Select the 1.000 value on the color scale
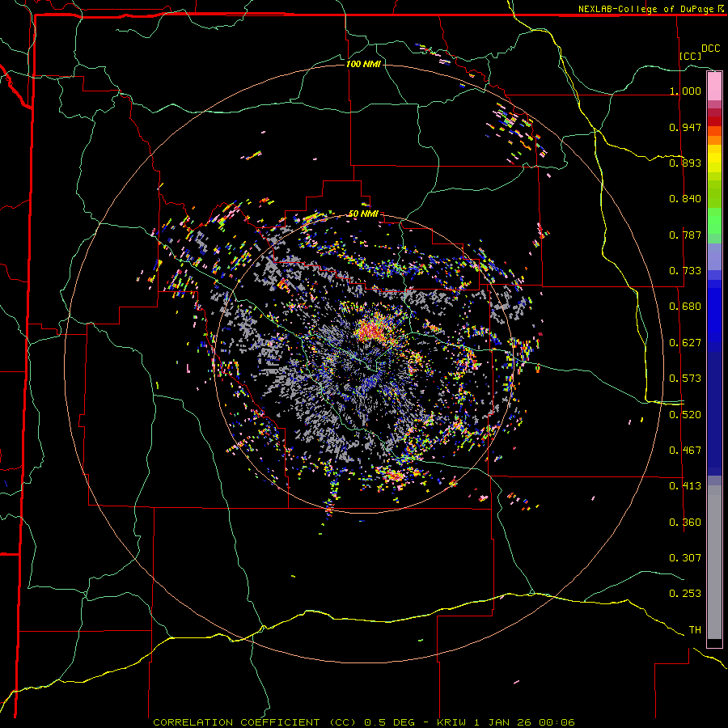The image size is (728, 728). click(x=685, y=91)
